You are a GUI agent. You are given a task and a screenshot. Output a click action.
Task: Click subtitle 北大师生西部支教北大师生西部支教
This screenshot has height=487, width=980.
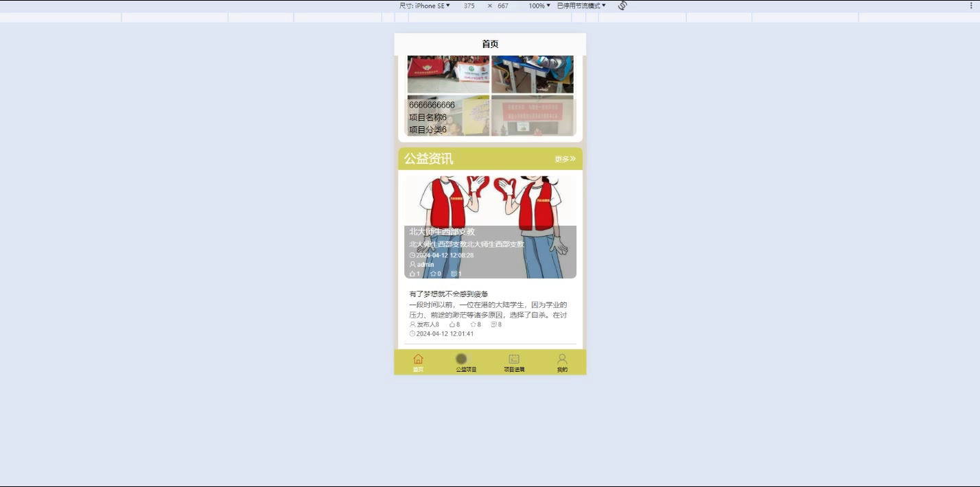[467, 244]
